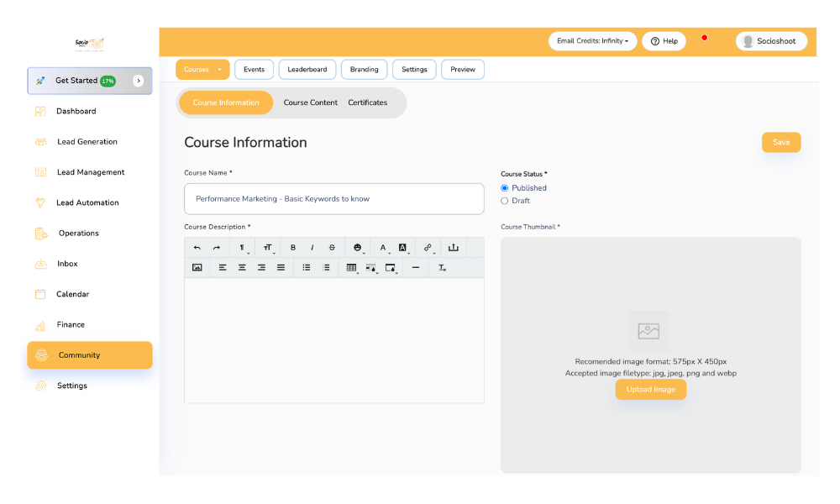Toggle bold formatting in description editor
Screen dimensions: 840x504
click(x=293, y=248)
